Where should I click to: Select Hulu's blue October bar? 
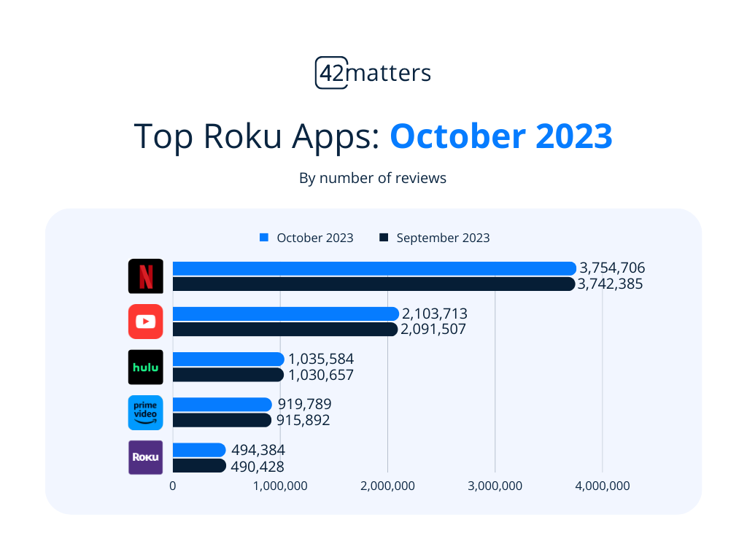[228, 359]
